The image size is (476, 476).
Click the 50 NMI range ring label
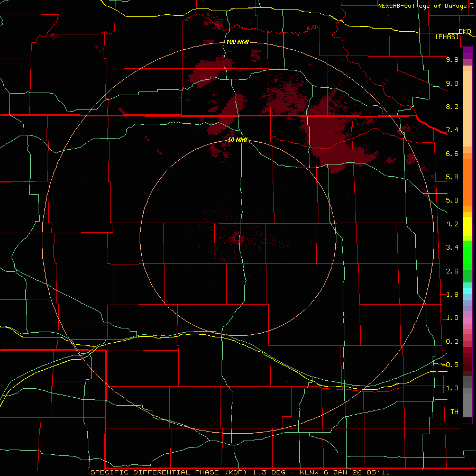[x=237, y=140]
